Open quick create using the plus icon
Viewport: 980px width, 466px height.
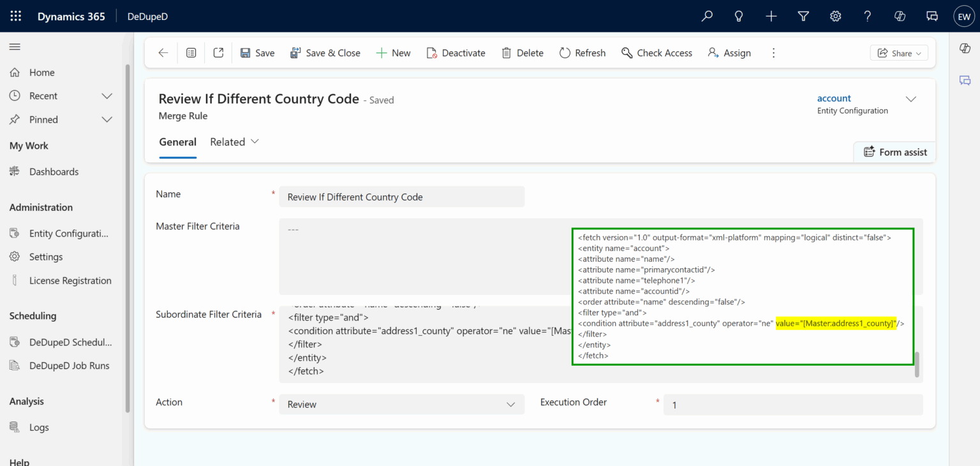[771, 16]
